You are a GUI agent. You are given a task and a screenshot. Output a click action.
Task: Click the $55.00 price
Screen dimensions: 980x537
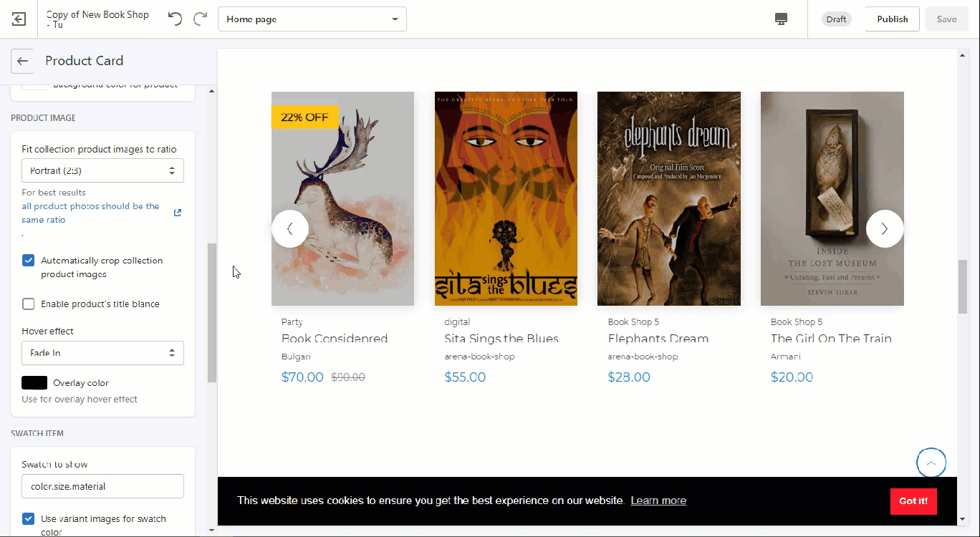coord(465,377)
